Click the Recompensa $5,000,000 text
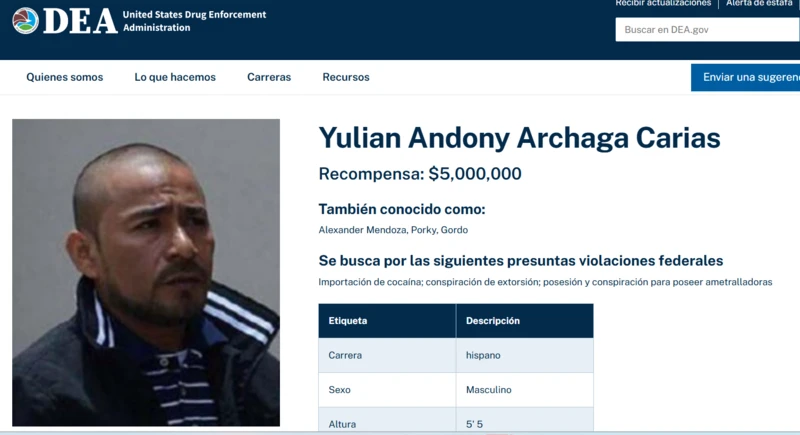The height and width of the screenshot is (435, 800). point(420,174)
